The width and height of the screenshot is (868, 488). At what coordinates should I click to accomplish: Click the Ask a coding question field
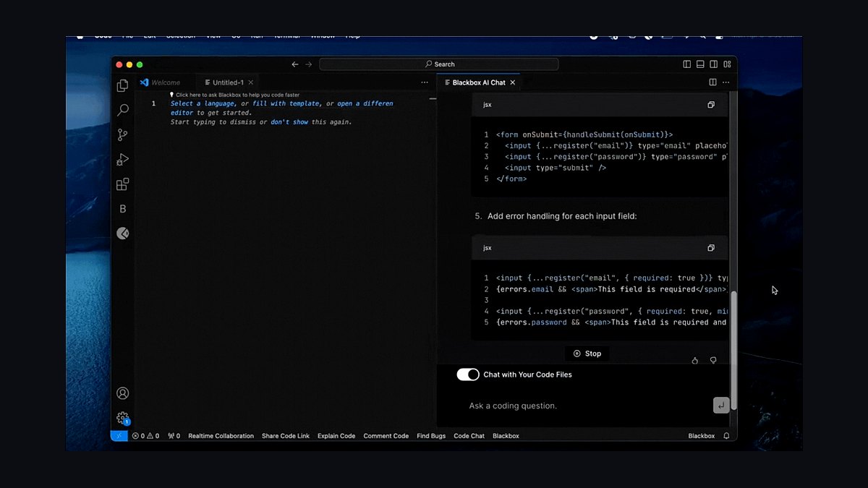tap(586, 406)
